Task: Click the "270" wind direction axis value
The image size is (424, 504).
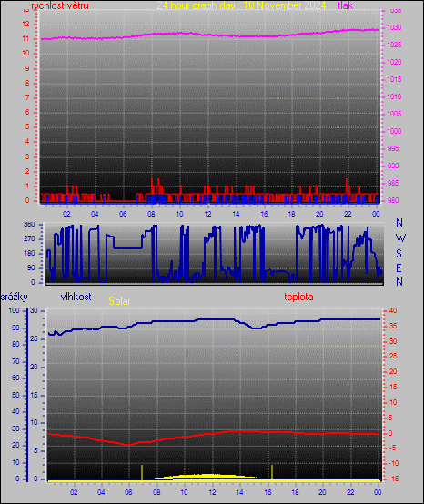Action: pos(29,239)
